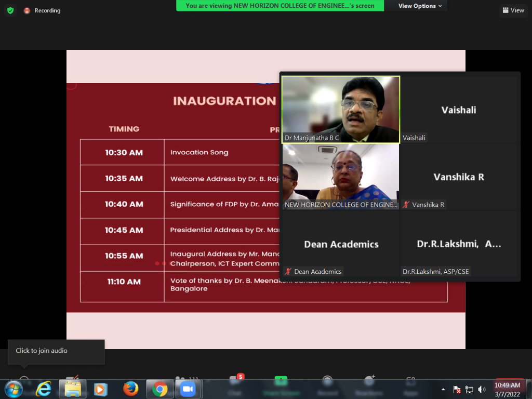
Task: Launch Windows Media Player from the taskbar
Action: click(x=100, y=389)
